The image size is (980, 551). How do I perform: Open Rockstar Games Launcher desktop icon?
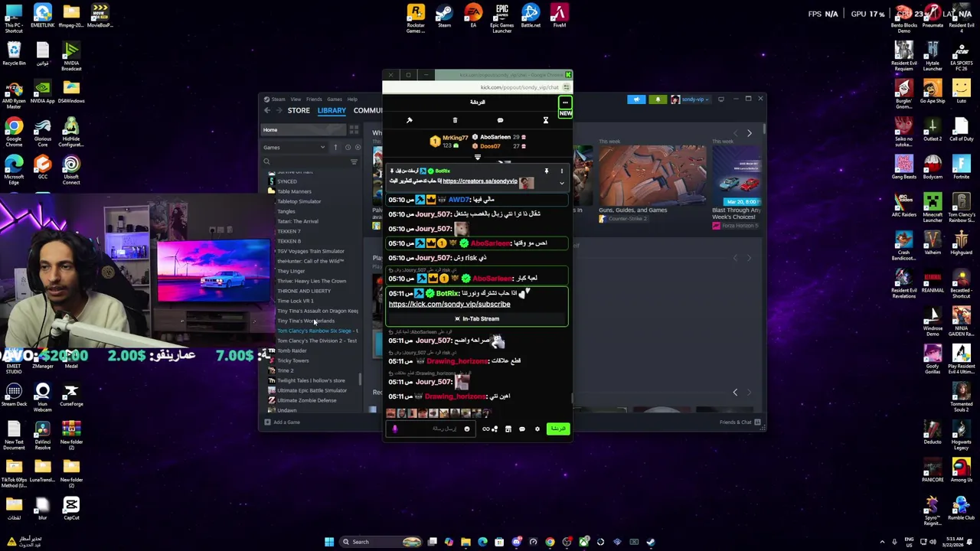click(x=416, y=18)
